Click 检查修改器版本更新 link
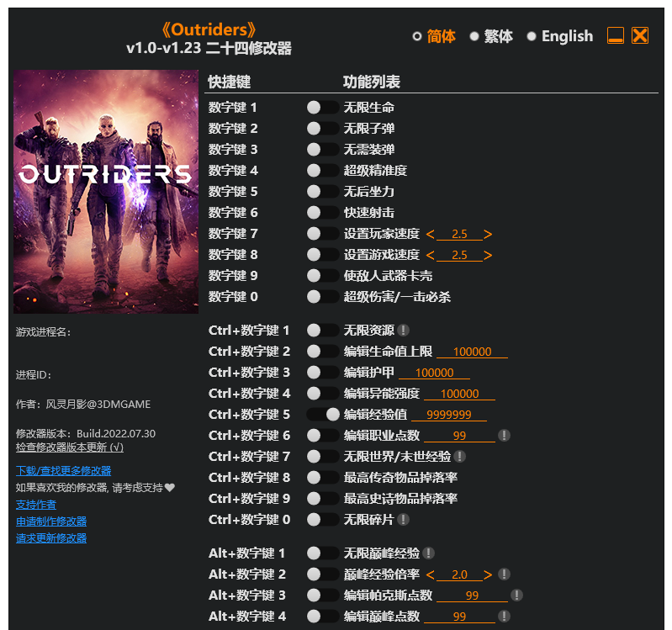This screenshot has height=630, width=672. coord(70,447)
